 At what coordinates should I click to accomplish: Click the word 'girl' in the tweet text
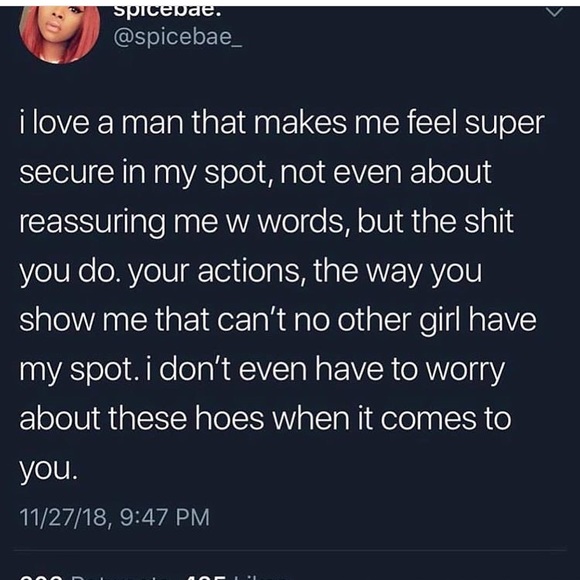click(x=441, y=322)
